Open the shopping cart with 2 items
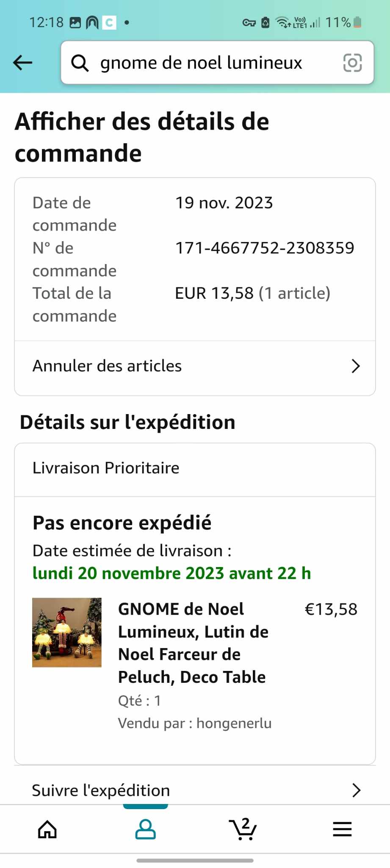This screenshot has width=390, height=868. pos(243,829)
